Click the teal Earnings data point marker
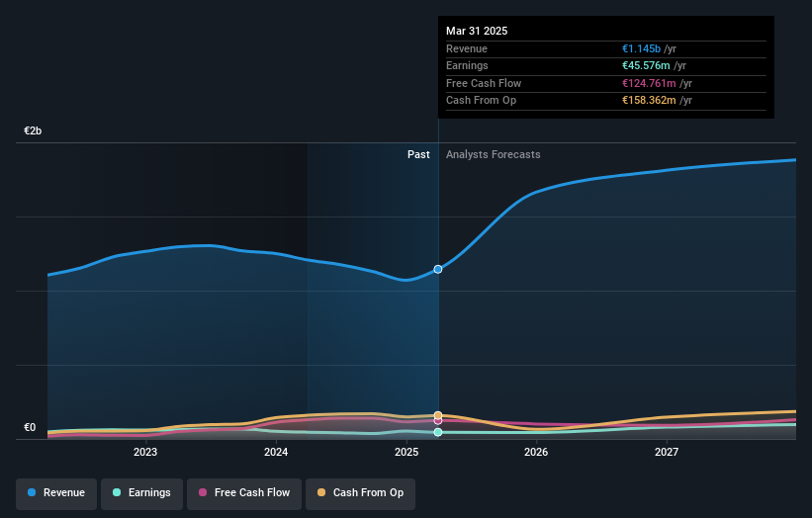Screen dimensions: 812x518 [438, 432]
